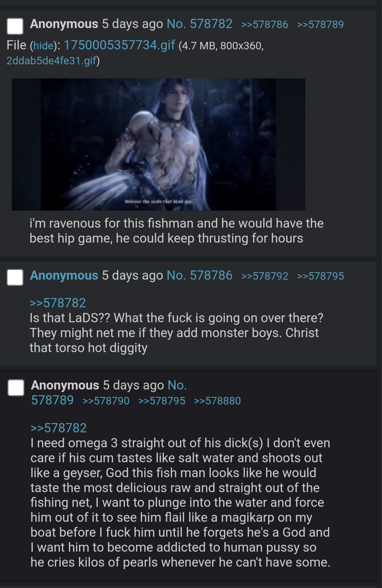The width and height of the screenshot is (382, 588).
Task: Click the hide link next to File
Action: (43, 46)
